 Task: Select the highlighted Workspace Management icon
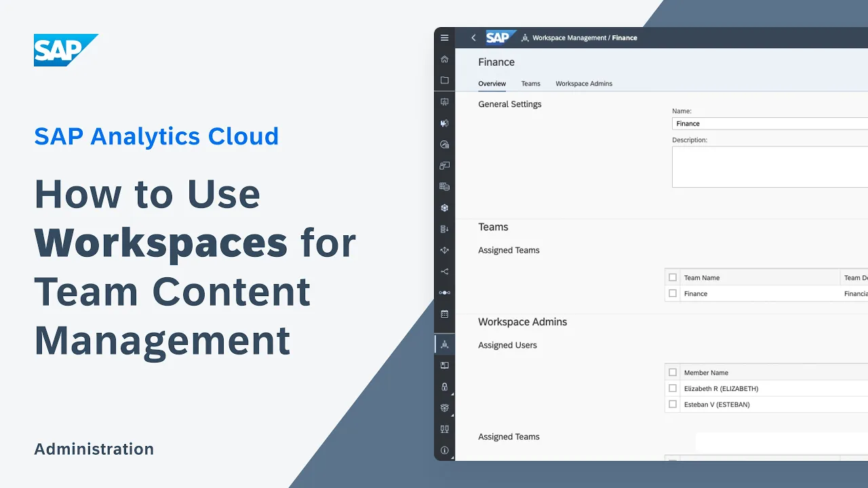click(445, 344)
